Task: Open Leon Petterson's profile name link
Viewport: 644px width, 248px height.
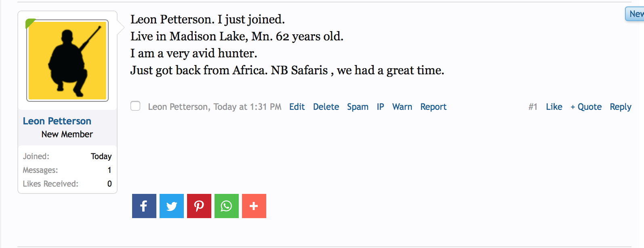Action: [x=57, y=121]
